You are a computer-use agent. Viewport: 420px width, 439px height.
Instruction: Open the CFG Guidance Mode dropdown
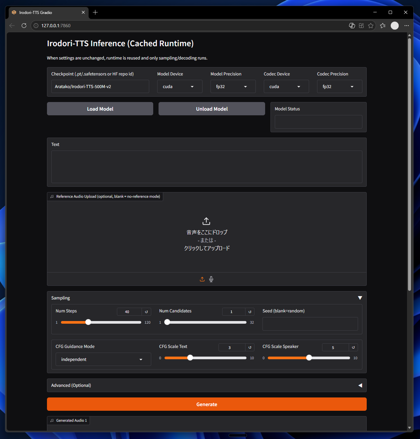pyautogui.click(x=103, y=359)
